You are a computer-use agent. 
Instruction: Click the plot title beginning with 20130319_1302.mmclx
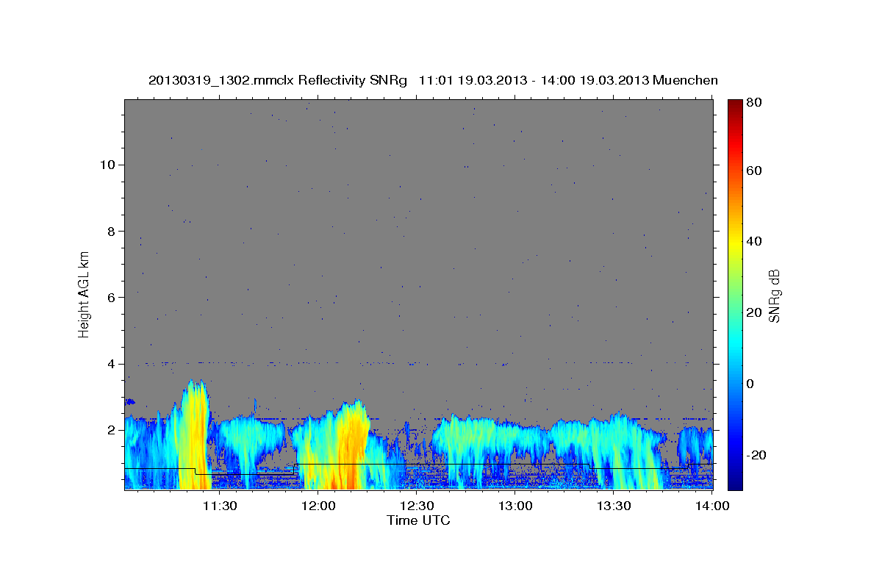[x=433, y=79]
